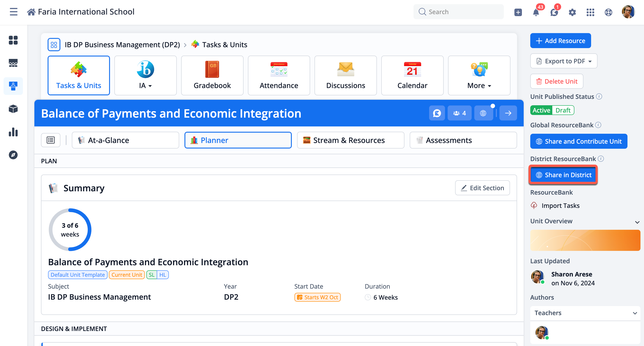The height and width of the screenshot is (346, 644).
Task: Expand the More menu tile
Action: click(479, 75)
